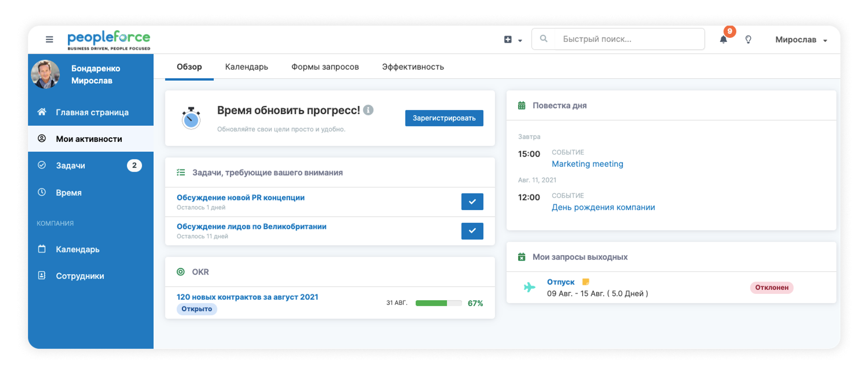868x378 pixels.
Task: Click the OKR green progress bar
Action: [x=438, y=303]
